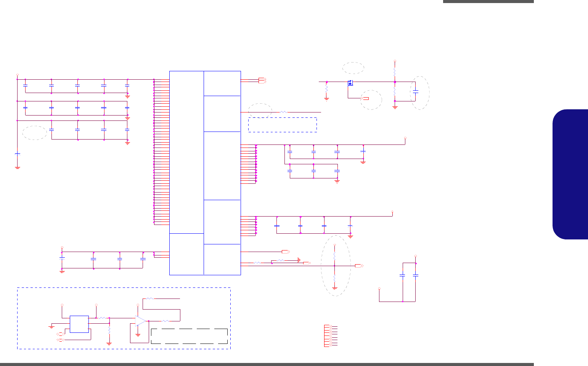Select the small dashed blue note box

point(283,125)
